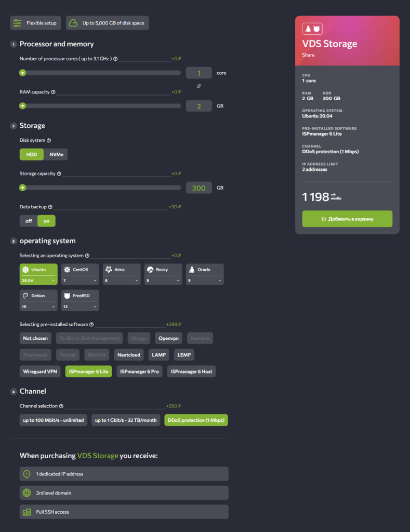The height and width of the screenshot is (532, 410).
Task: Click help icon beside pre-installed software
Action: click(x=91, y=324)
